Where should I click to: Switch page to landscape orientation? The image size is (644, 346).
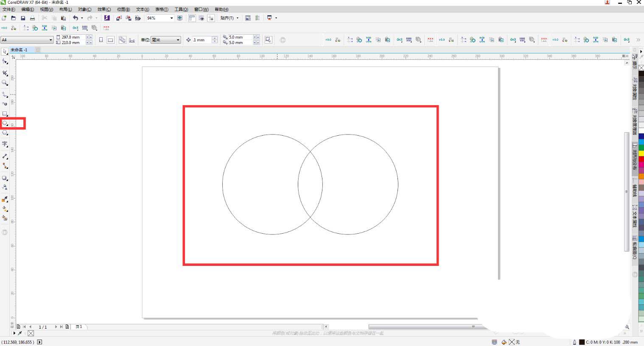(x=110, y=40)
